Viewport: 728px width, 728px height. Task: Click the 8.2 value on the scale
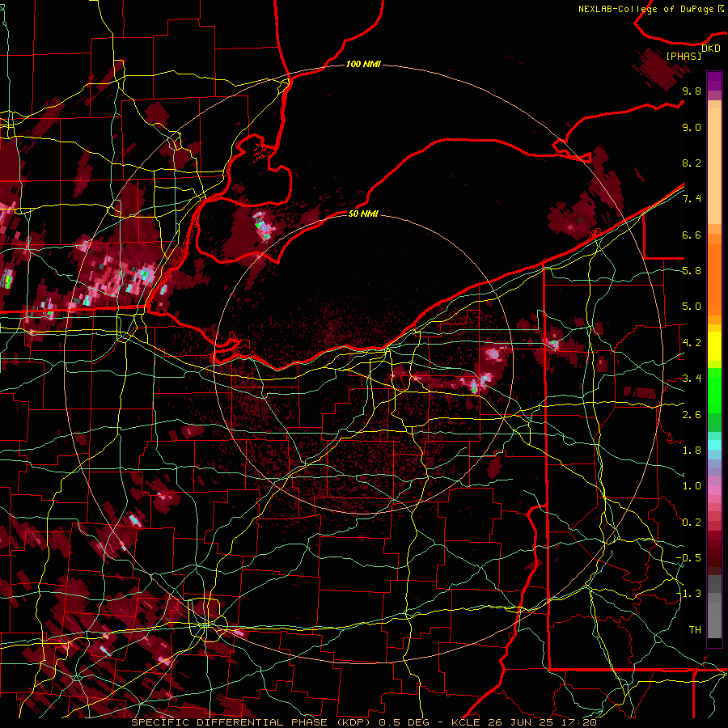click(692, 163)
